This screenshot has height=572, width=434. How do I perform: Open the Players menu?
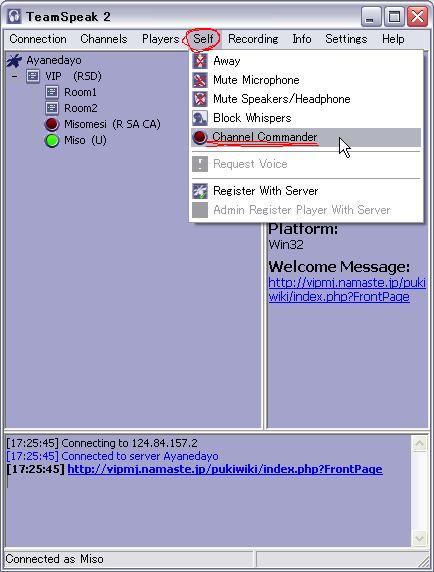click(160, 39)
